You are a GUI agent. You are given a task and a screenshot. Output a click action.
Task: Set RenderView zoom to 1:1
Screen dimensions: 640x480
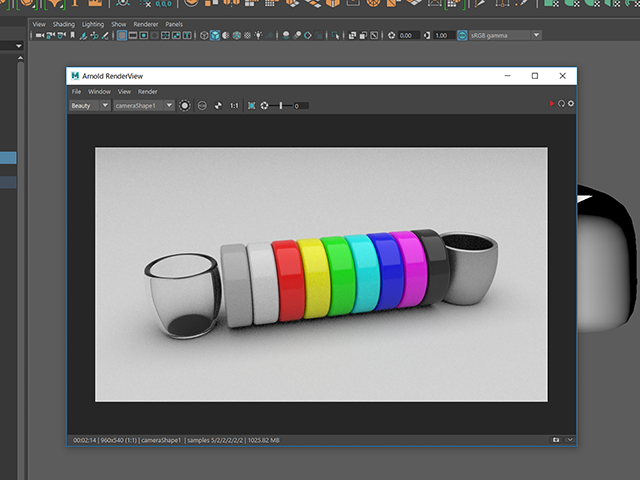coord(234,106)
